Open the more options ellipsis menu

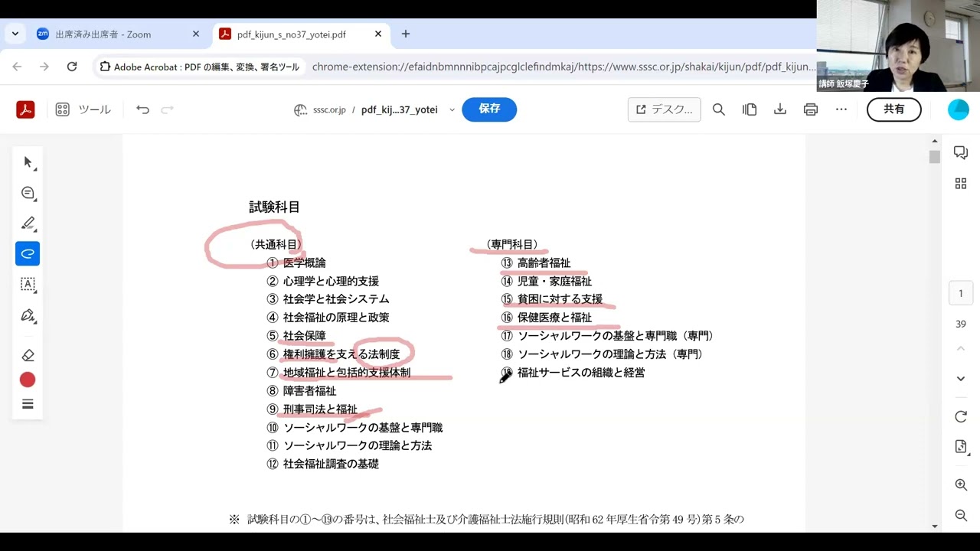click(x=841, y=109)
